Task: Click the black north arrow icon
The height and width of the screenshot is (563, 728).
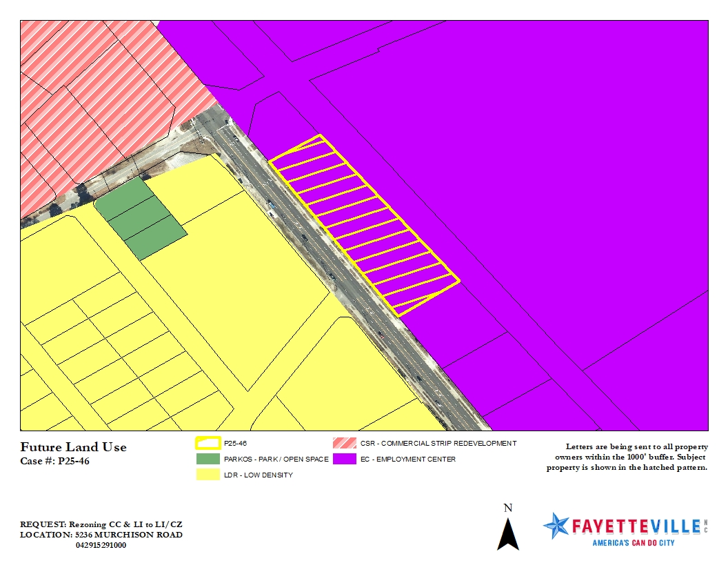Action: [x=508, y=534]
